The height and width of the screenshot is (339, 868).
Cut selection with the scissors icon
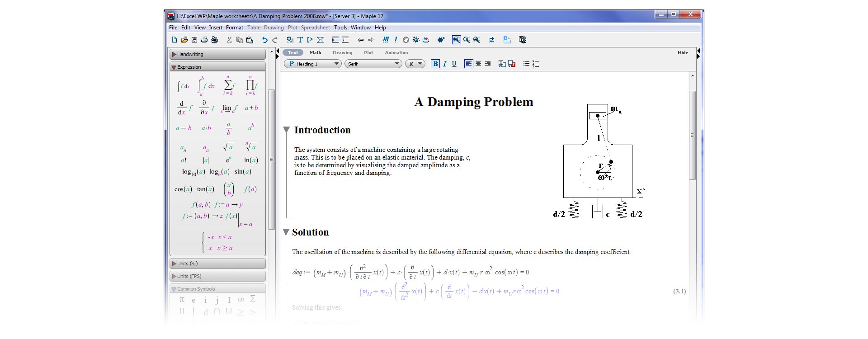[229, 40]
